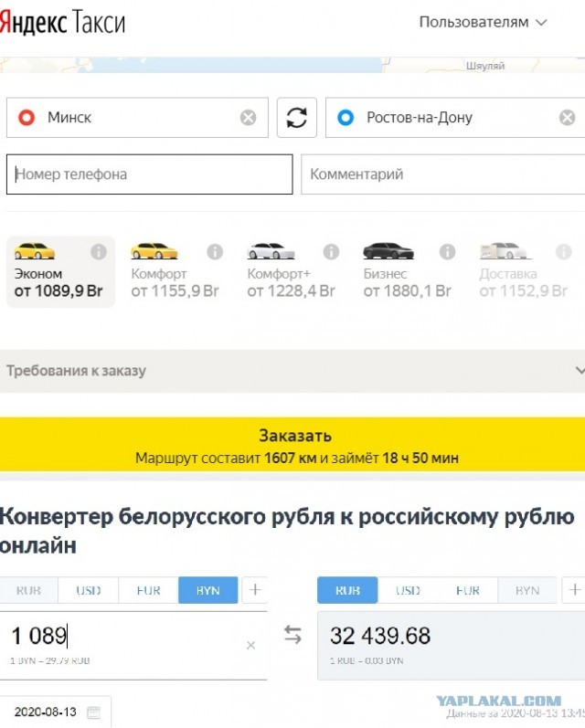Screen dimensions: 585x728
Task: Click the converter heading text
Action: [287, 531]
